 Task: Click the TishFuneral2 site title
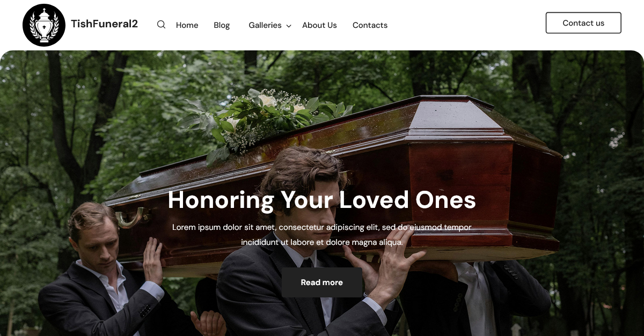tap(105, 24)
